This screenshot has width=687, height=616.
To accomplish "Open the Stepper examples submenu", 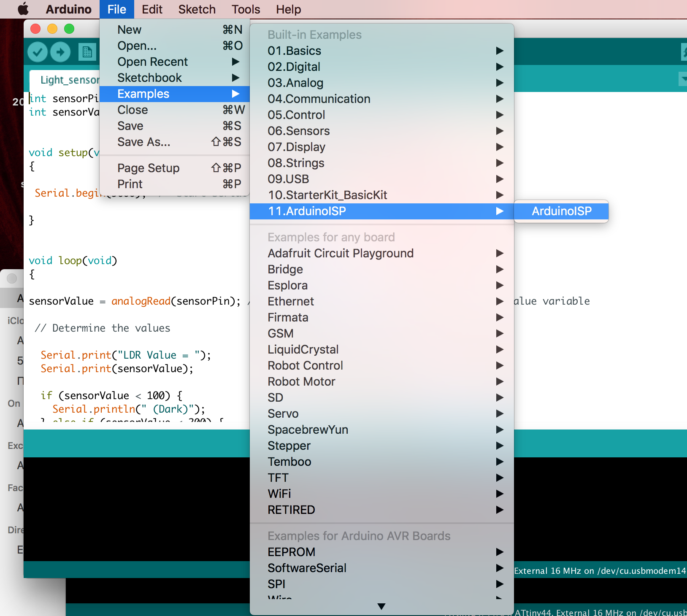I will tap(382, 446).
